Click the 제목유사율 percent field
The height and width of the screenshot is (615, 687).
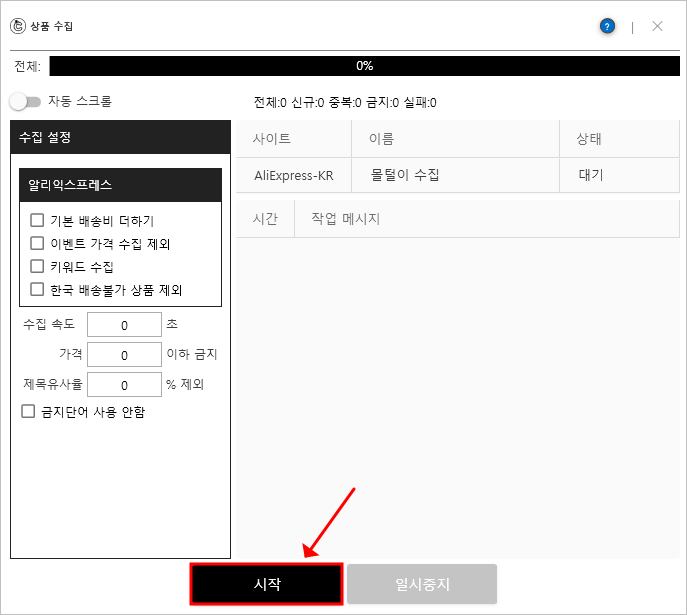tap(124, 385)
